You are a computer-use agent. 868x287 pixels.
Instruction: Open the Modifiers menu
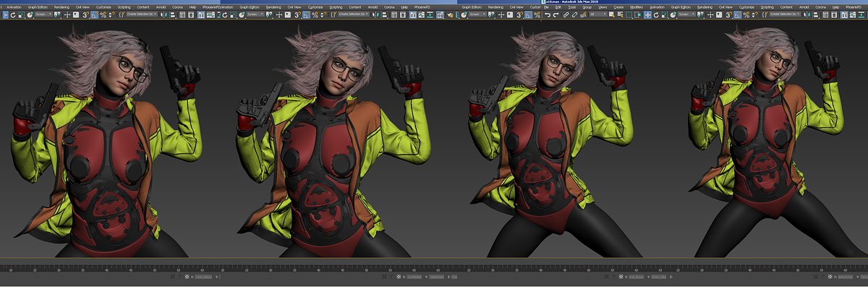coord(637,7)
